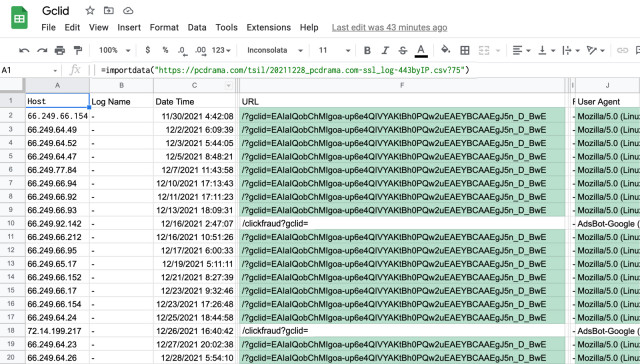Star the Gclid document
Image resolution: width=640 pixels, height=364 pixels.
coord(90,11)
